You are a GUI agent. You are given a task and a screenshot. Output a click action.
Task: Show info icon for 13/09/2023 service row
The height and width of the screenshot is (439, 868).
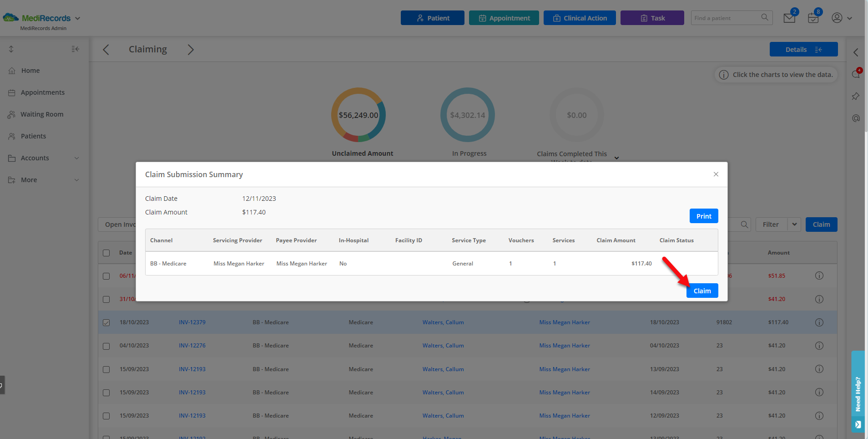coord(819,369)
